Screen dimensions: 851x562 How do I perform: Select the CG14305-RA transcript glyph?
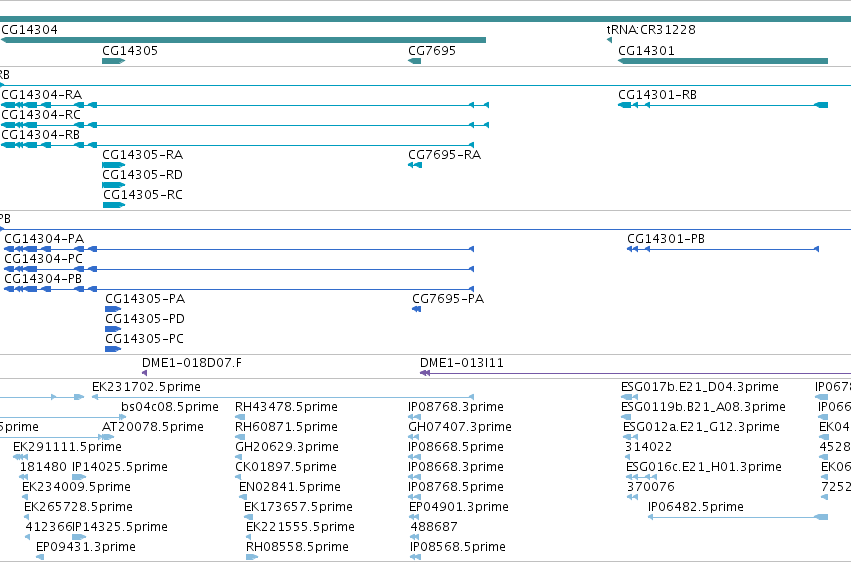(113, 165)
